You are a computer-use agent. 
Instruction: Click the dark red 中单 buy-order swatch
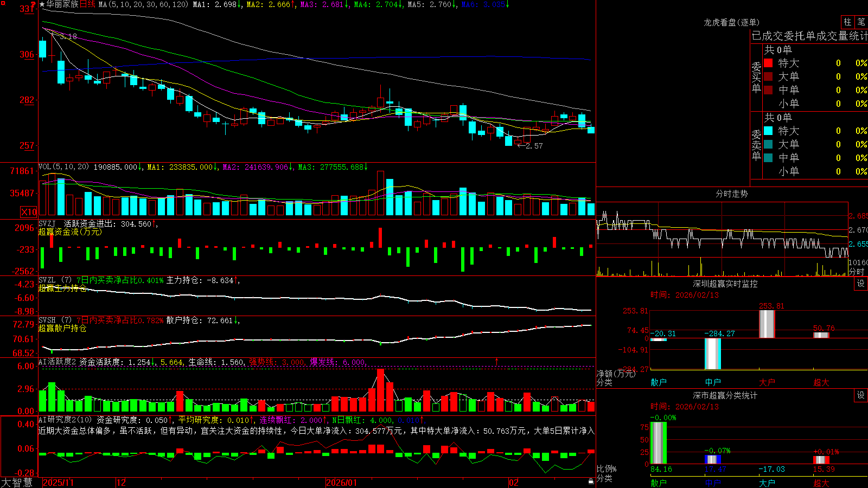point(768,89)
